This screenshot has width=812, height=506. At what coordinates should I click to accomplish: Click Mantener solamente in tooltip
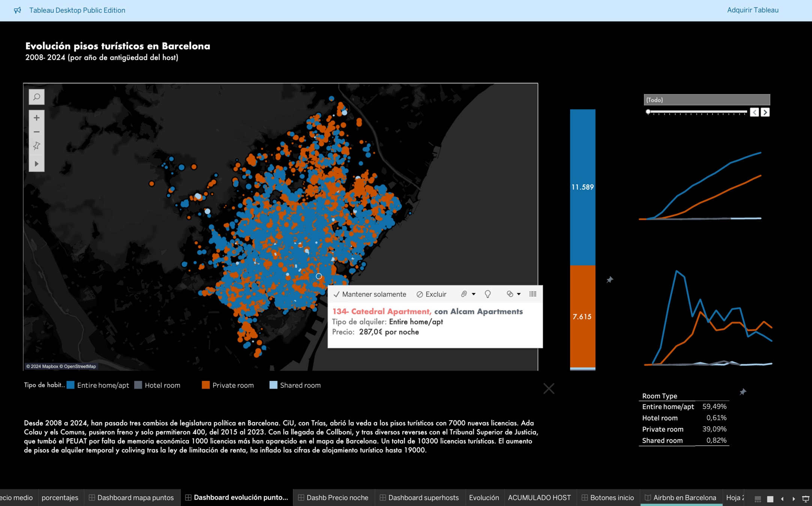369,294
